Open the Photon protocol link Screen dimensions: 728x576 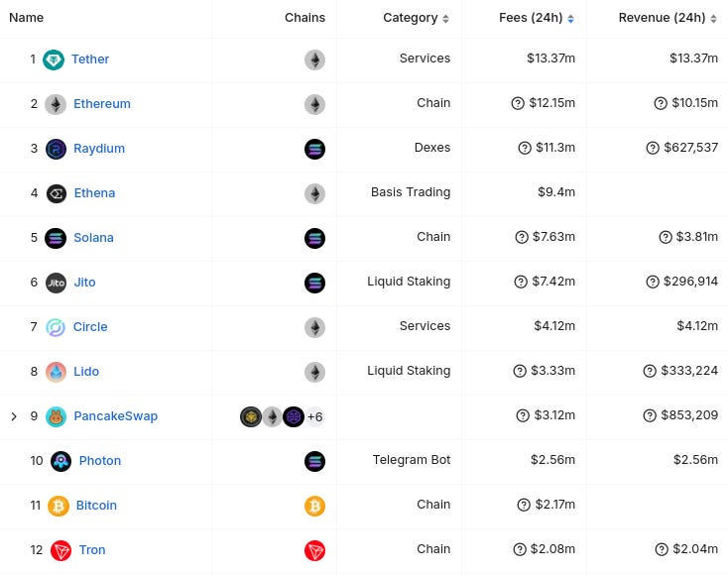[x=100, y=460]
